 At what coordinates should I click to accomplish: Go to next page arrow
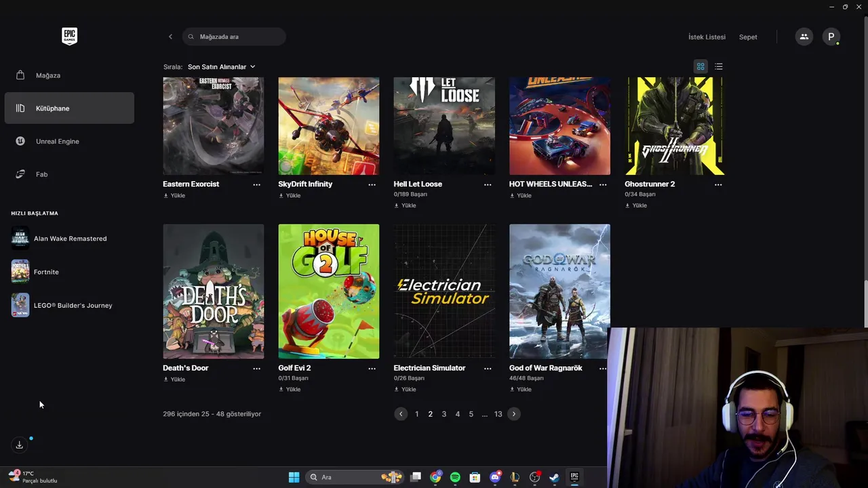coord(514,414)
